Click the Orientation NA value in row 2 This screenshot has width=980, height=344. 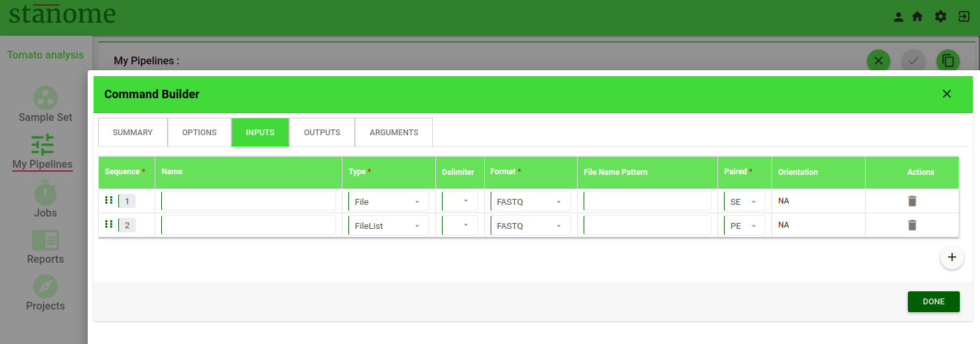[x=784, y=225]
